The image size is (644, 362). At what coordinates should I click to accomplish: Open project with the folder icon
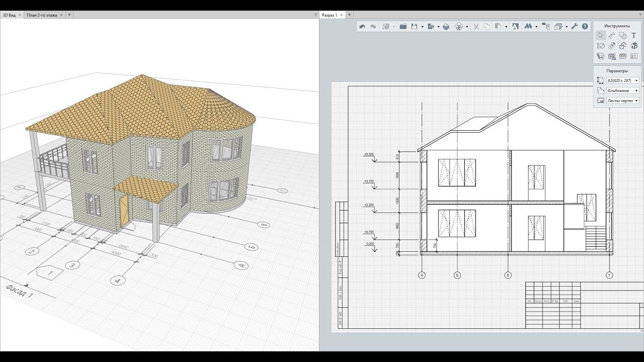[x=403, y=27]
